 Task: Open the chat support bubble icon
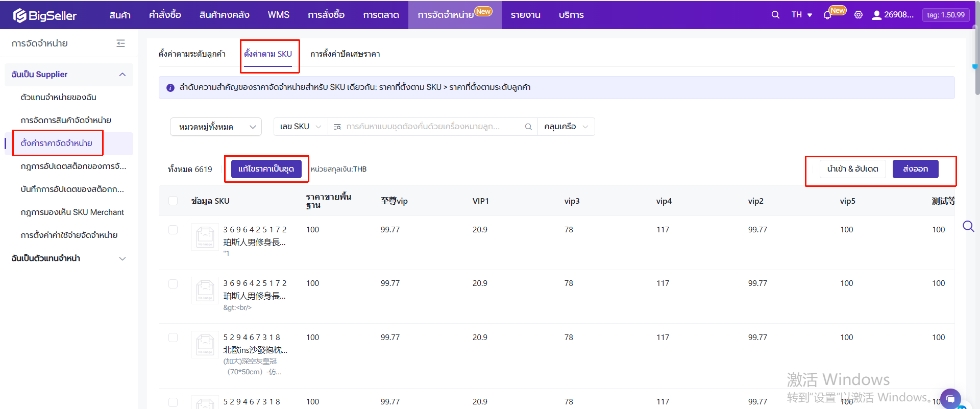pos(950,398)
